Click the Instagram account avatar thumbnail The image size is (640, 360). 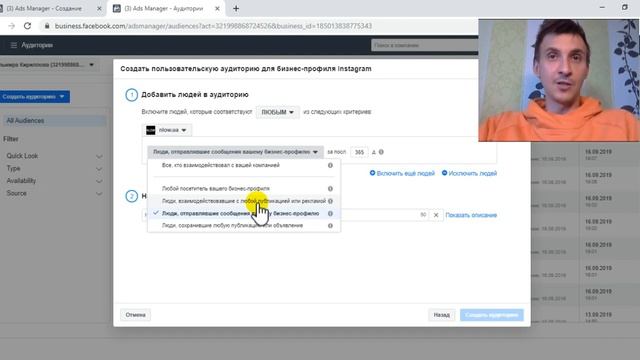point(151,130)
